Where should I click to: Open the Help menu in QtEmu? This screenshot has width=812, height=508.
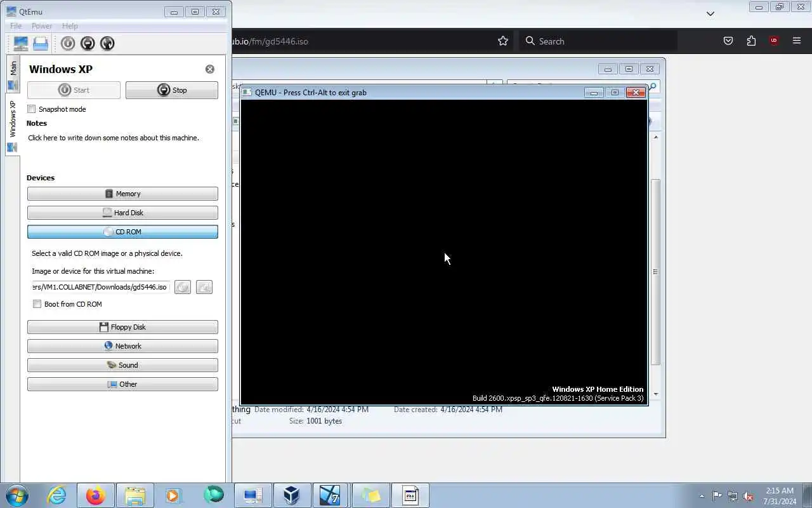point(70,26)
